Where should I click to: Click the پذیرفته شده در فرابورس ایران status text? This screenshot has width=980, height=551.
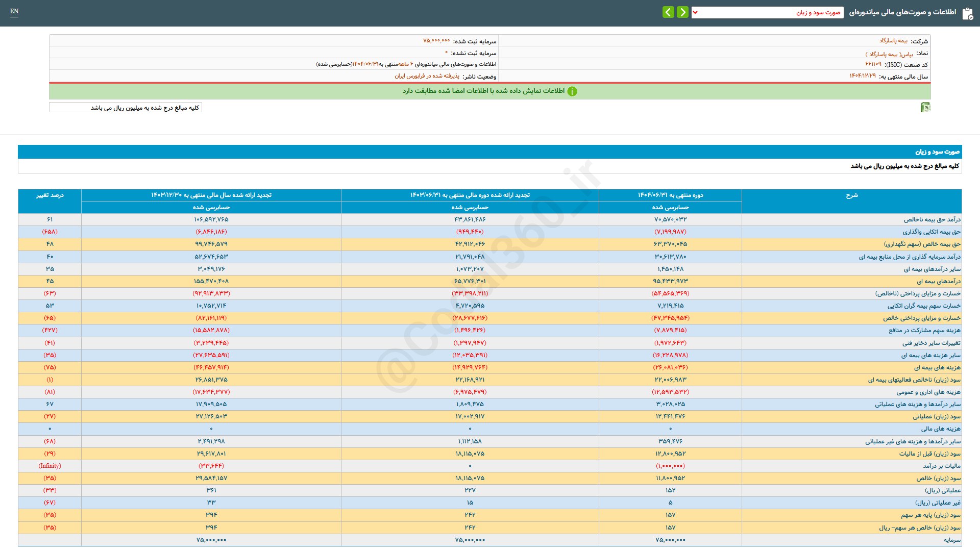(x=427, y=76)
